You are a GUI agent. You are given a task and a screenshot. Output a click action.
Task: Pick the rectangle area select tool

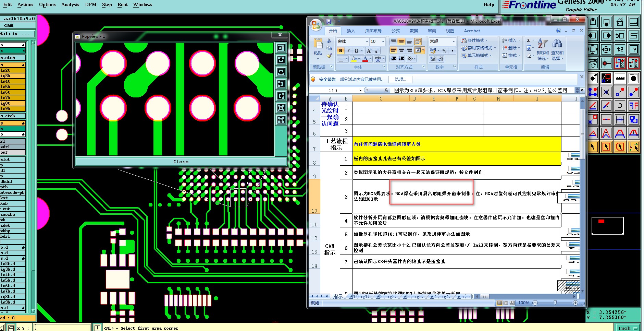pyautogui.click(x=606, y=147)
